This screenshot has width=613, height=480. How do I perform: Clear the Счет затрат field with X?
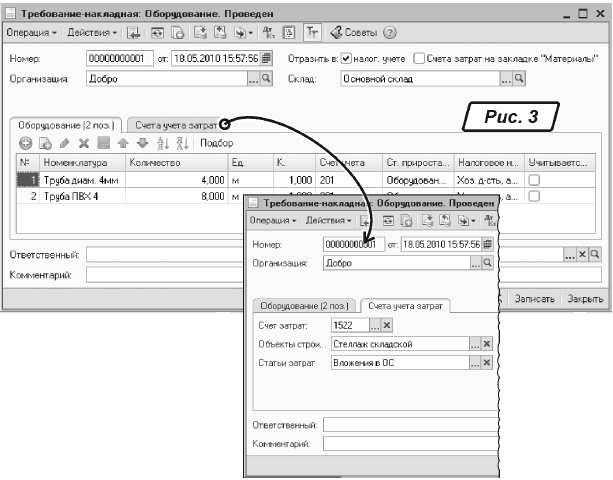pyautogui.click(x=388, y=325)
